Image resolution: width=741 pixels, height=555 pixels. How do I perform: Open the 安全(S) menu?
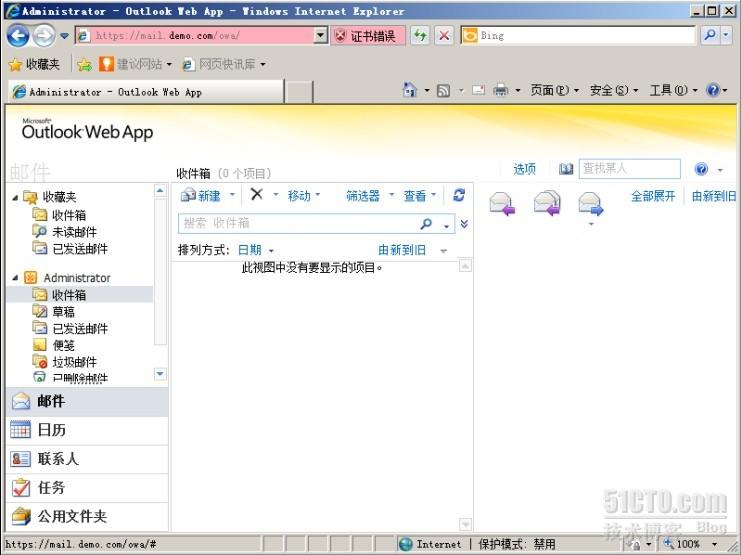[x=614, y=90]
